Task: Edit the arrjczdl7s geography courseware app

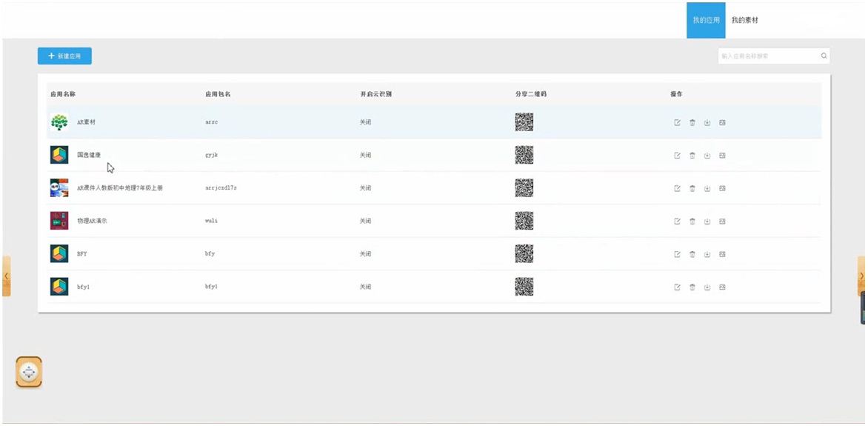Action: (x=677, y=188)
